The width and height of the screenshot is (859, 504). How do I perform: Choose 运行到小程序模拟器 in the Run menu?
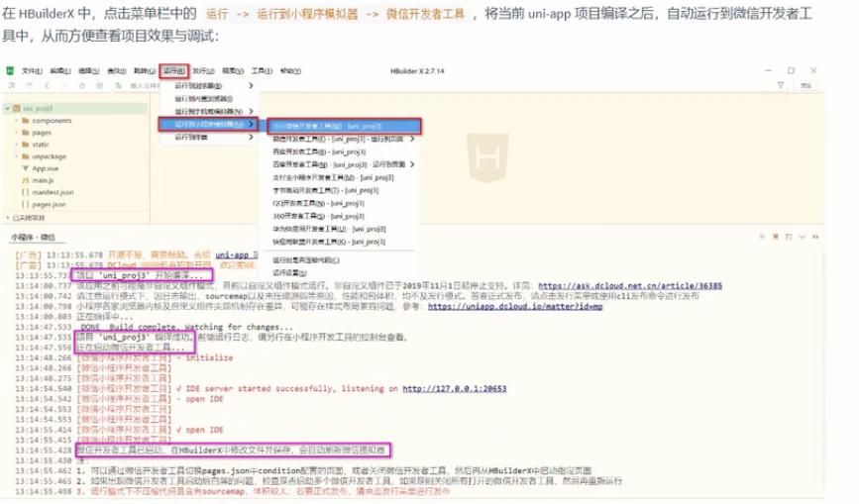pyautogui.click(x=209, y=124)
